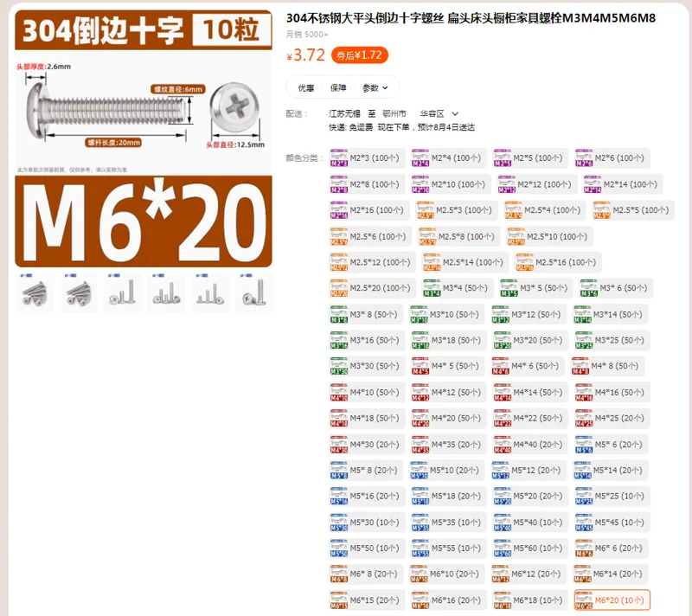Click the 江苏无锡 shipping origin text

coord(344,114)
